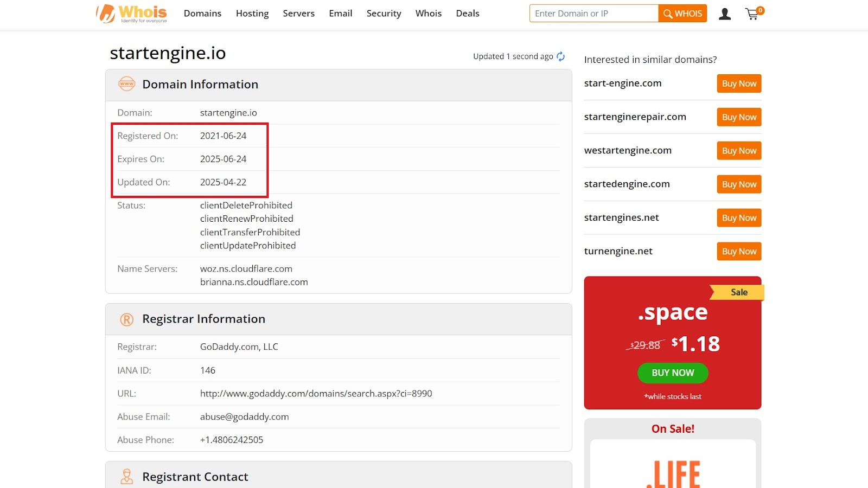Open the Security menu
The image size is (868, 488).
click(384, 14)
